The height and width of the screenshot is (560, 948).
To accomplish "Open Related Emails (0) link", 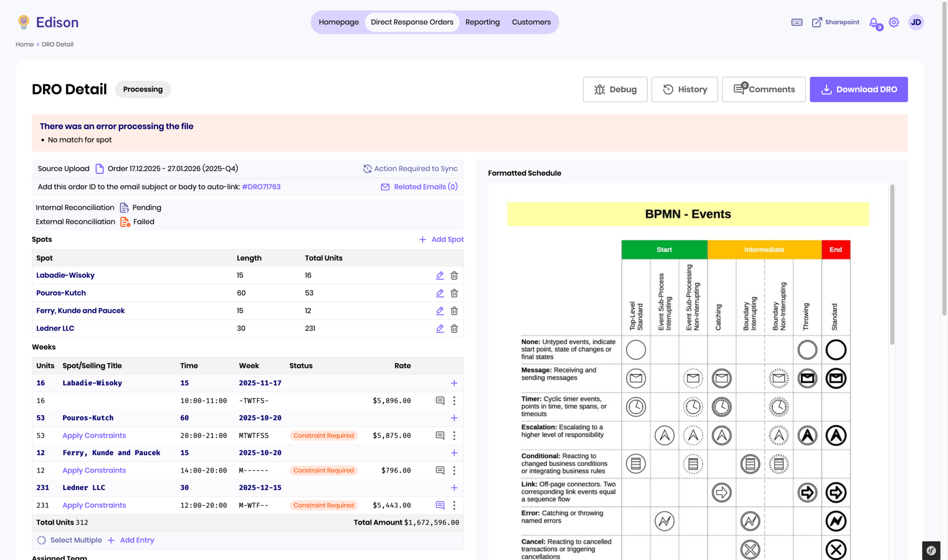I will tap(425, 187).
